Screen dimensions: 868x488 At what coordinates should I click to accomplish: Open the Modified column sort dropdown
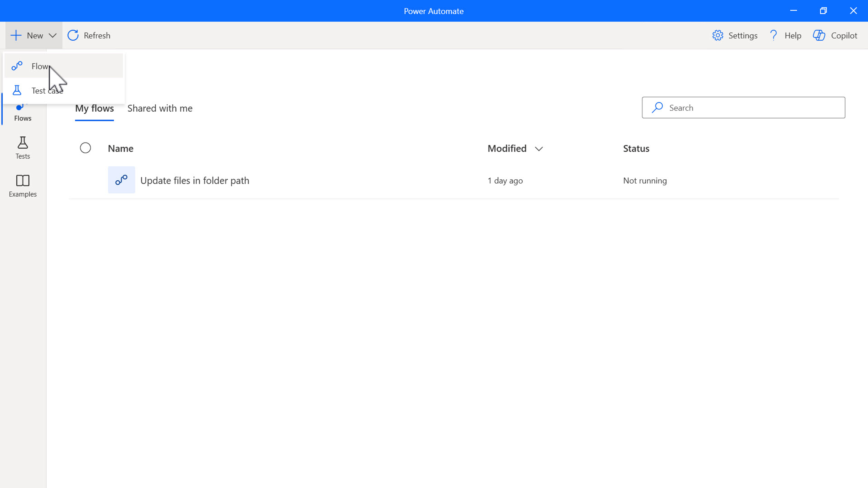(538, 148)
